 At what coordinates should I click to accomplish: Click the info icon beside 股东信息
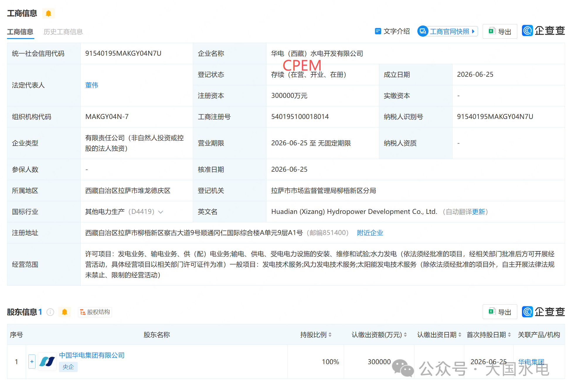click(50, 312)
